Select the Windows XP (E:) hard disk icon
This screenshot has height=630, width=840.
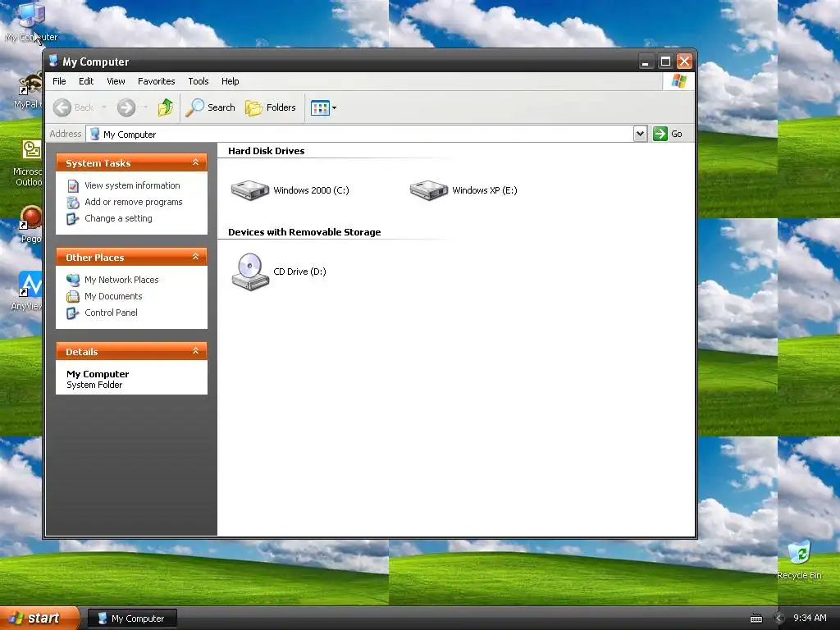[x=428, y=190]
